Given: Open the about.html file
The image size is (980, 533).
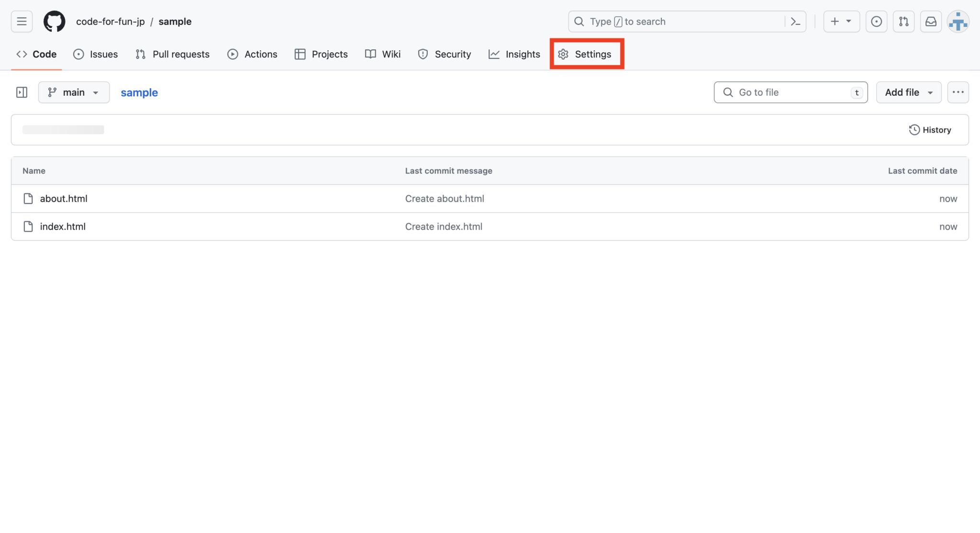Looking at the screenshot, I should coord(64,198).
